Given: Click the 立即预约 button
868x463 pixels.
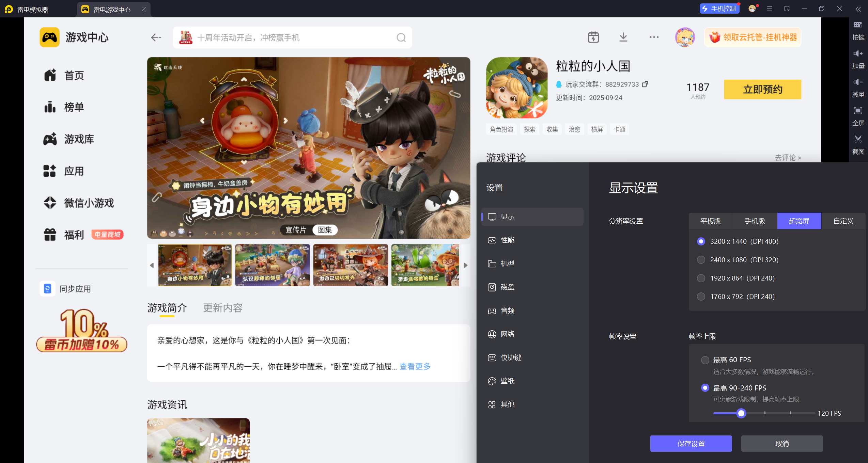Looking at the screenshot, I should [762, 90].
